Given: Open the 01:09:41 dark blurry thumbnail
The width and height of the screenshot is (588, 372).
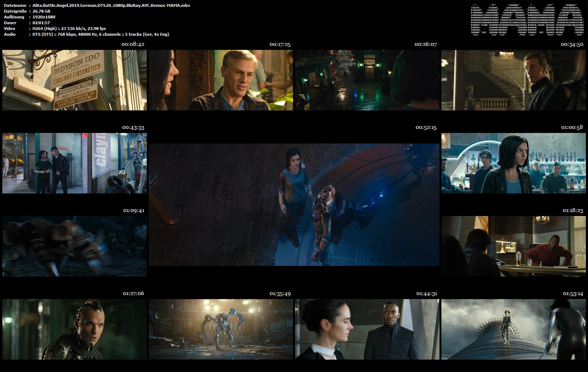Looking at the screenshot, I should click(x=74, y=246).
